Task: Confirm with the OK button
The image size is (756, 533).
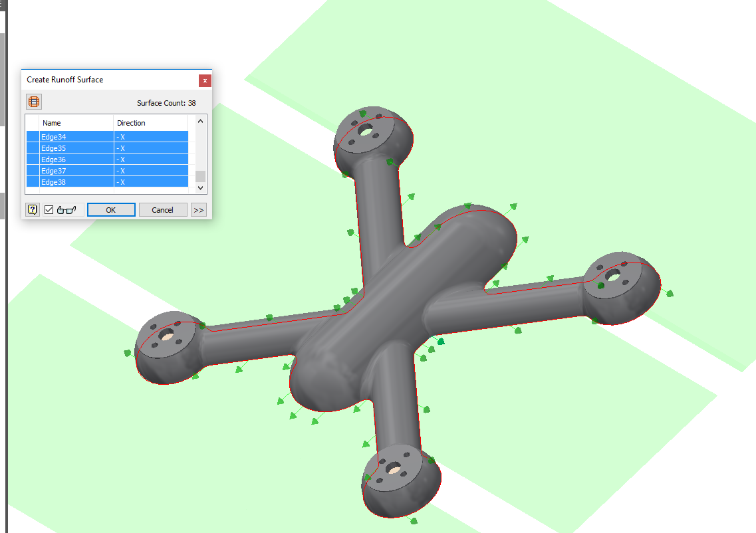Action: (x=111, y=209)
